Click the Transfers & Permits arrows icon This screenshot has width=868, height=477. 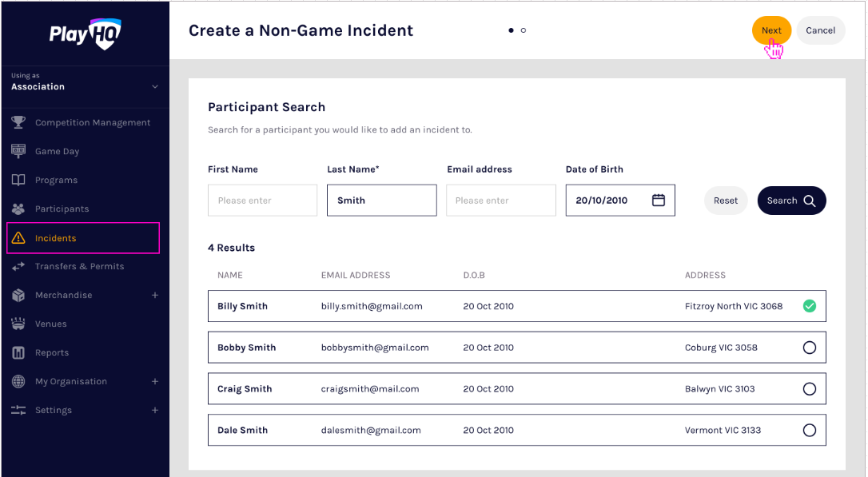point(18,266)
